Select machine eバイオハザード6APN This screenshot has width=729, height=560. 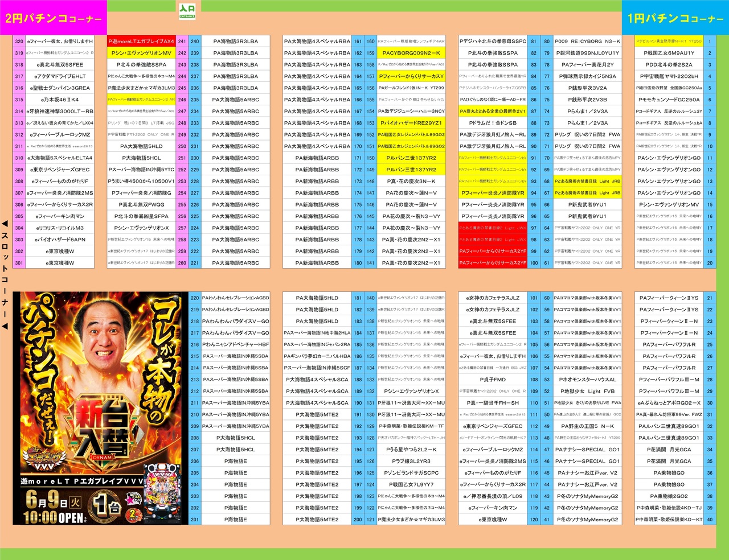click(x=59, y=240)
